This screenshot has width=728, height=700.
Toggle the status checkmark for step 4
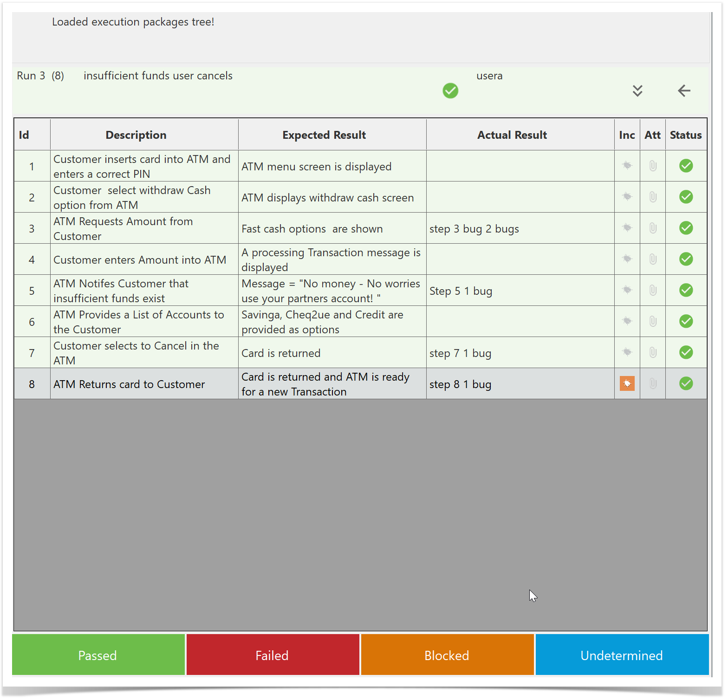point(686,259)
